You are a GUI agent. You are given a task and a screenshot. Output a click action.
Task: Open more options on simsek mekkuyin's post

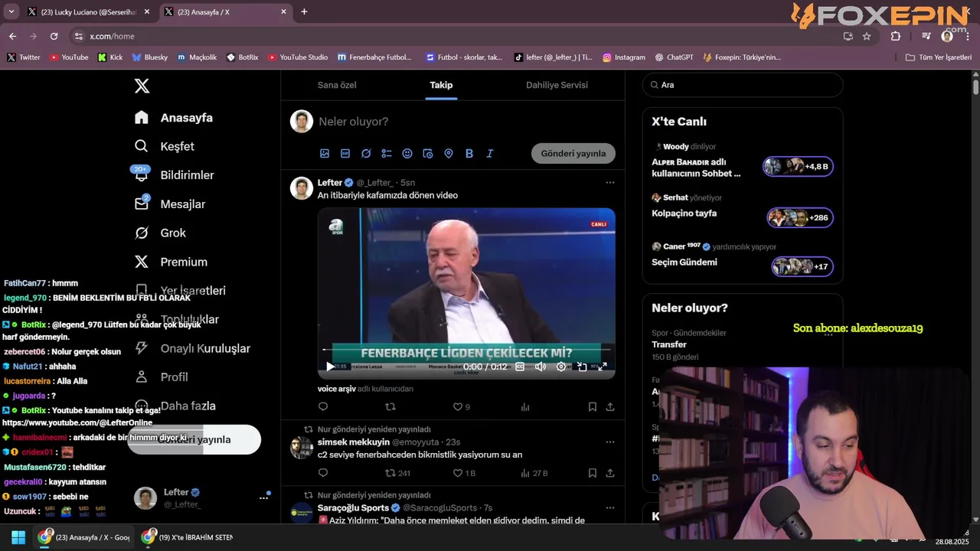pyautogui.click(x=610, y=442)
